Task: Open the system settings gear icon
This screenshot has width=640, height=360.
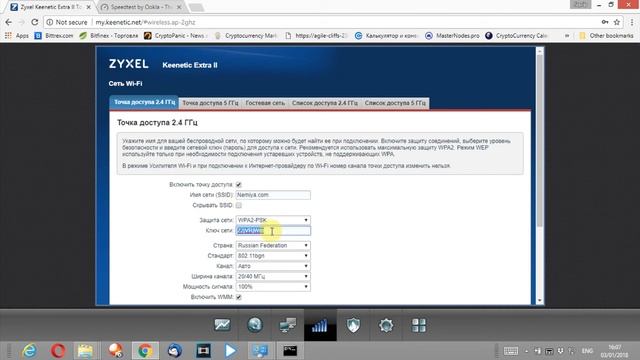Action: pyautogui.click(x=386, y=325)
